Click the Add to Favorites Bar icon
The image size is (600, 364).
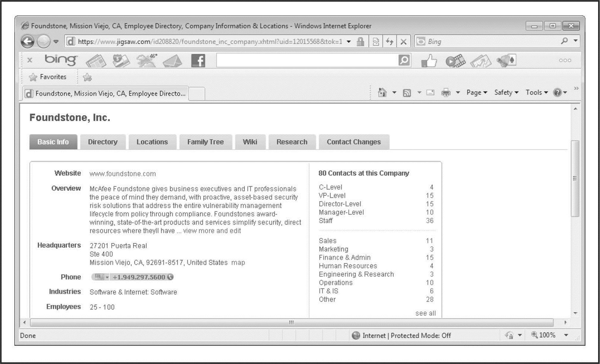point(87,77)
